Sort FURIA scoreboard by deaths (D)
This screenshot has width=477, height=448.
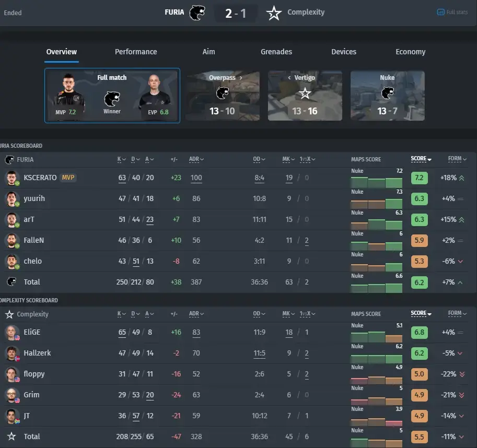click(135, 159)
